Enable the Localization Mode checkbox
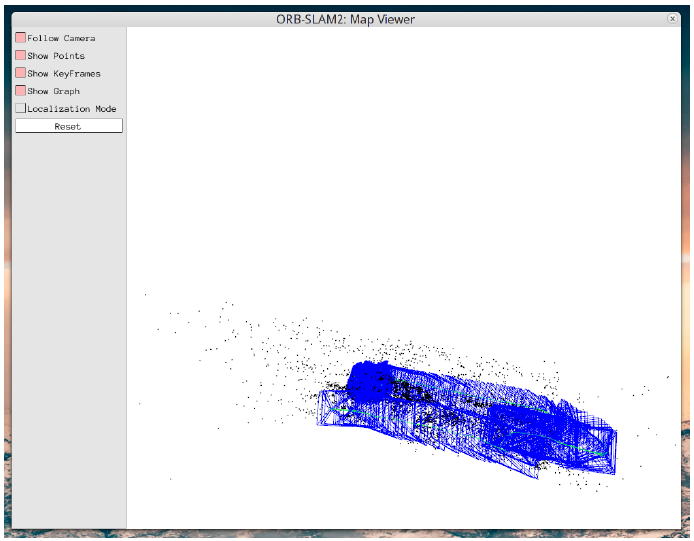Viewport: 694px width, 541px height. tap(20, 108)
